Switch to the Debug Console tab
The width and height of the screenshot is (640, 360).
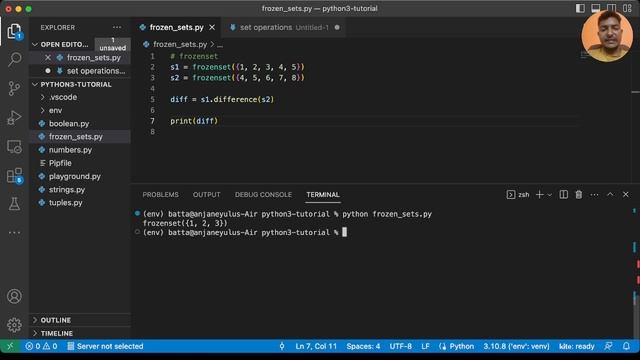coord(263,195)
